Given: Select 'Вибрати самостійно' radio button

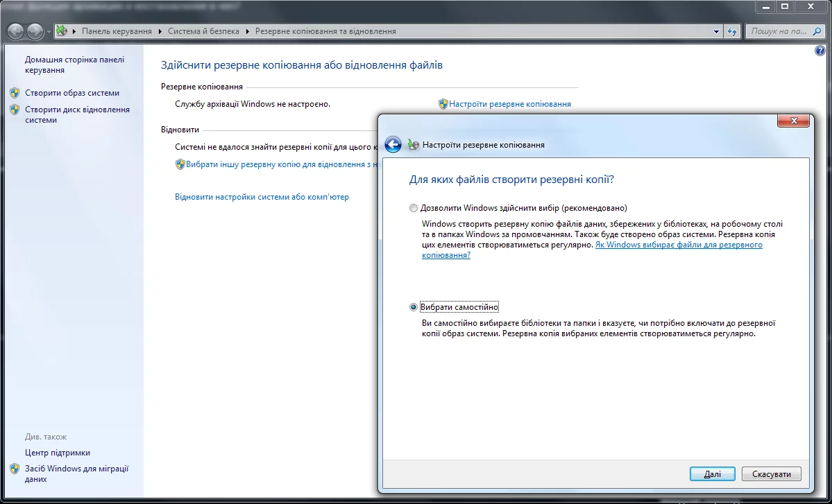Looking at the screenshot, I should (x=414, y=307).
